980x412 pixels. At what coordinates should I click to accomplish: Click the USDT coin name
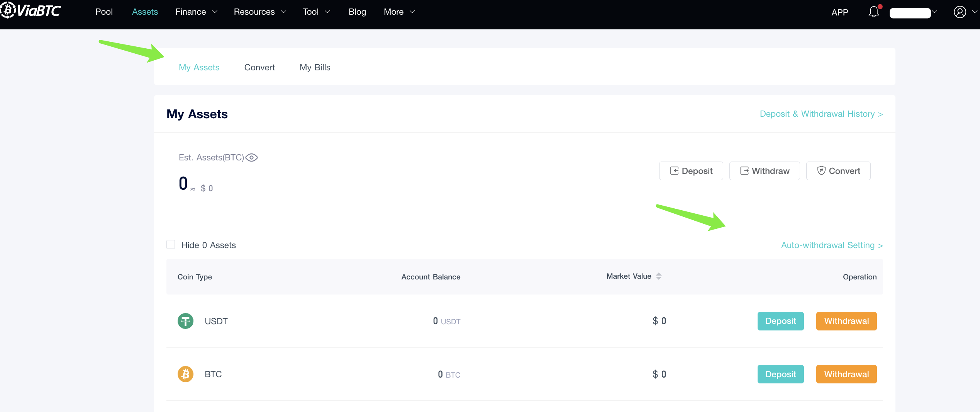(216, 321)
